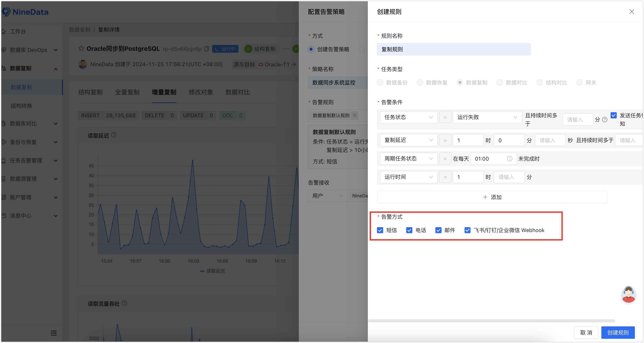Select the 数据复制 task type radio

tap(460, 83)
